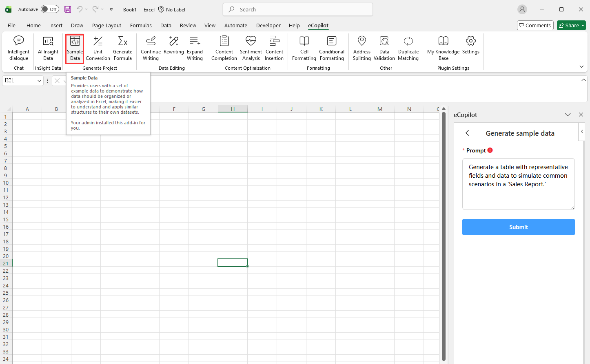Launch the Unit Conversion feature
The image size is (590, 364).
(98, 48)
